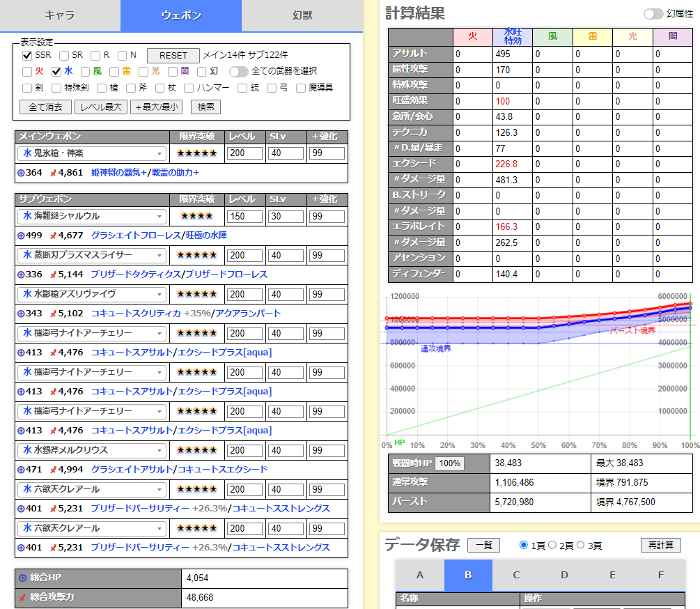700x609 pixels.
Task: Click the HP plus icon next to 364
Action: tap(20, 173)
